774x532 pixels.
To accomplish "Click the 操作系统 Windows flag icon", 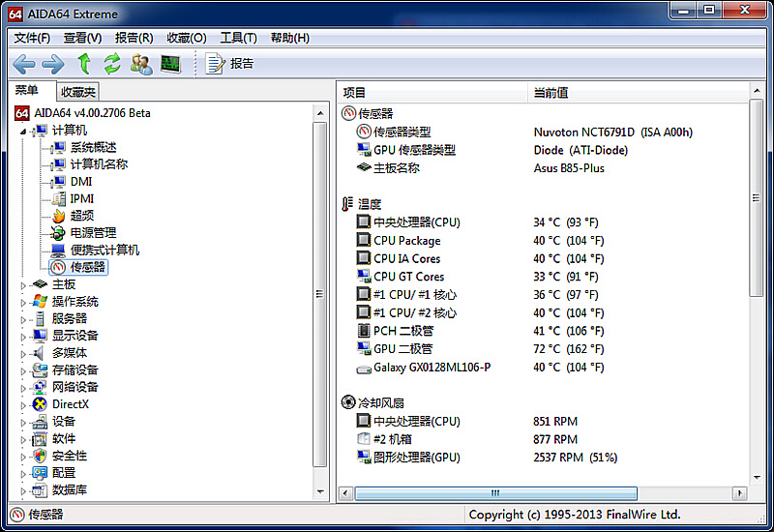I will pyautogui.click(x=40, y=302).
